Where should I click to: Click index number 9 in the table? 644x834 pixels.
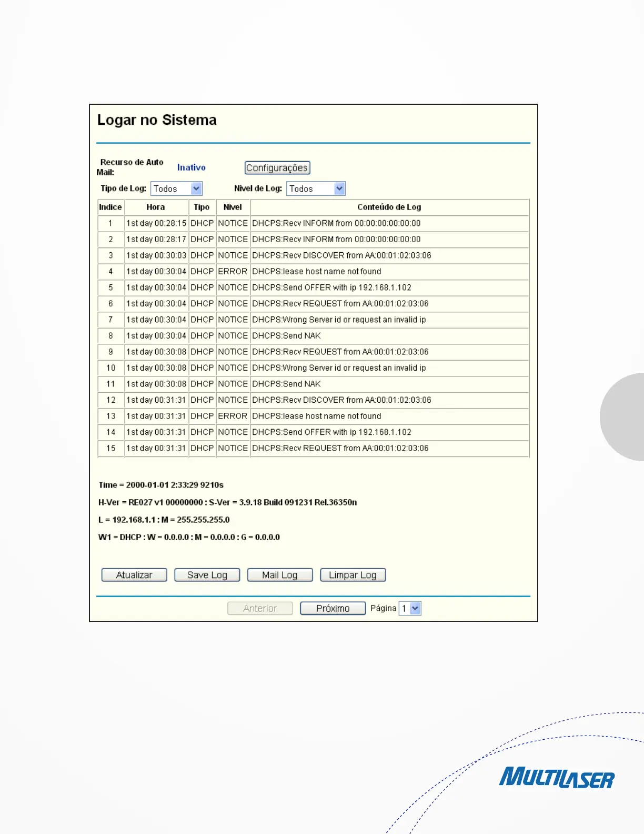click(x=111, y=352)
